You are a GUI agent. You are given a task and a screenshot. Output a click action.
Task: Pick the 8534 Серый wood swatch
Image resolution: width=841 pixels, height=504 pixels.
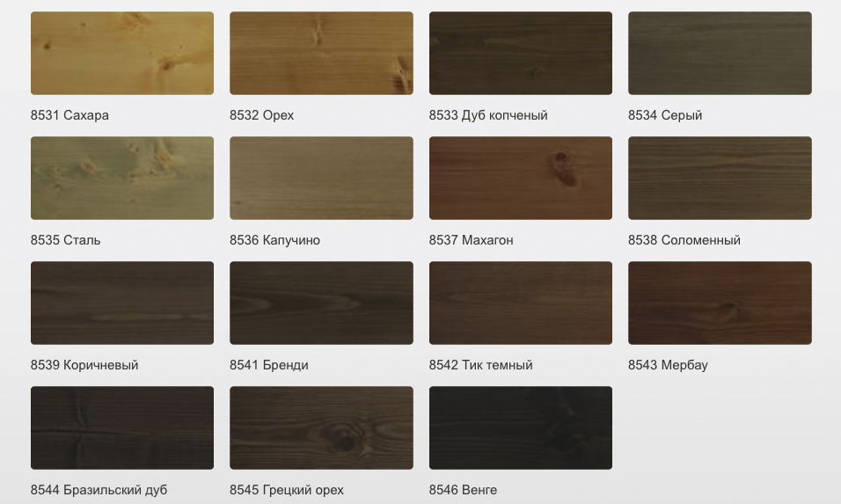tap(720, 53)
